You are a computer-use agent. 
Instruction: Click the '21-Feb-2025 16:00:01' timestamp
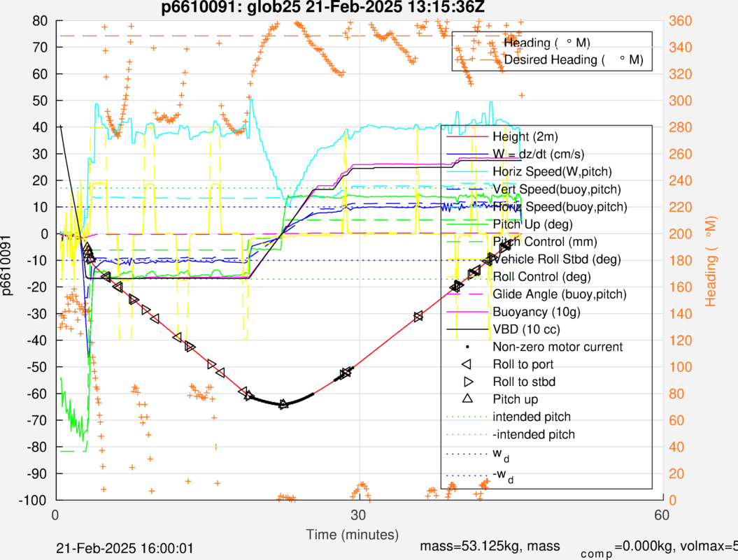[125, 548]
